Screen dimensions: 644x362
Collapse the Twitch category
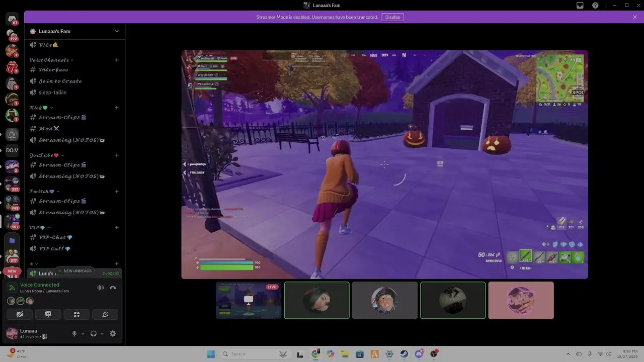44,192
